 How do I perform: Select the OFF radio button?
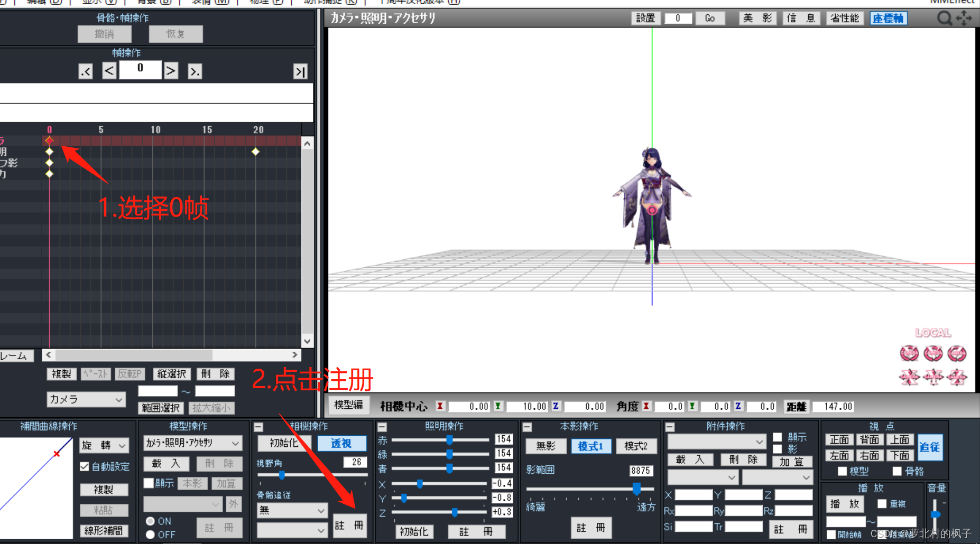point(150,534)
